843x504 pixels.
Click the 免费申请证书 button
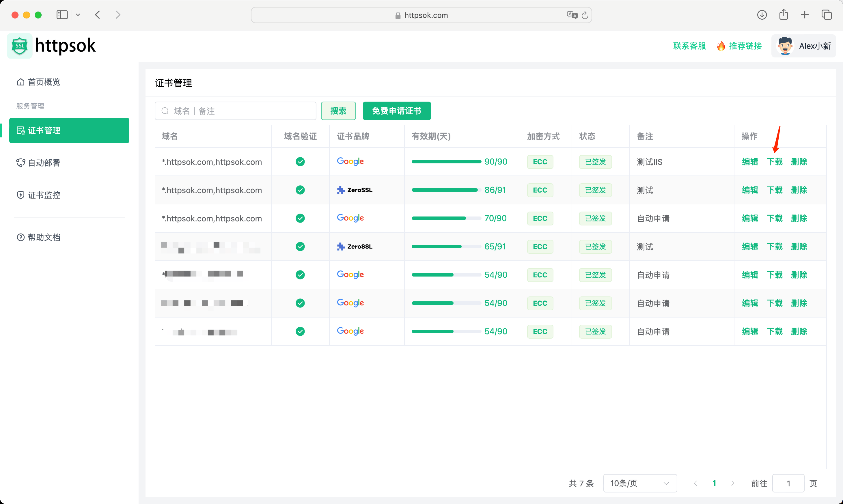[396, 111]
